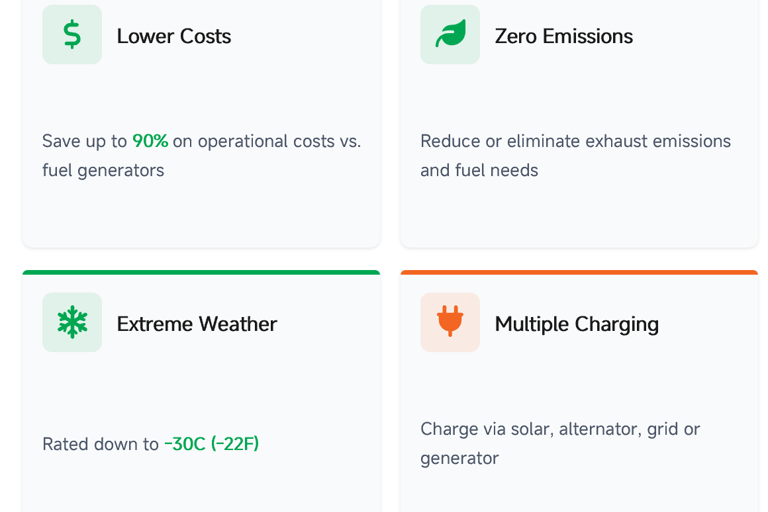Image resolution: width=768 pixels, height=512 pixels.
Task: Click the green "-30C (-22F)" temperature rating
Action: pos(211,444)
